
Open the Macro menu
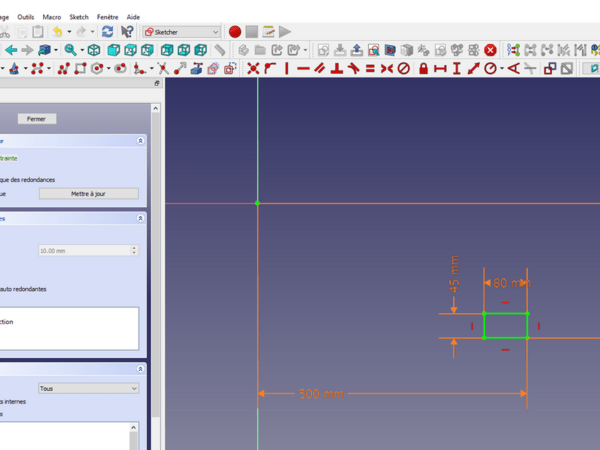[51, 17]
